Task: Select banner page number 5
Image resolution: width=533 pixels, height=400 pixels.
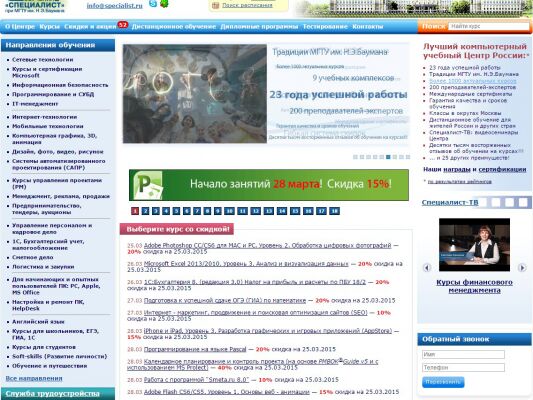Action: tap(176, 211)
